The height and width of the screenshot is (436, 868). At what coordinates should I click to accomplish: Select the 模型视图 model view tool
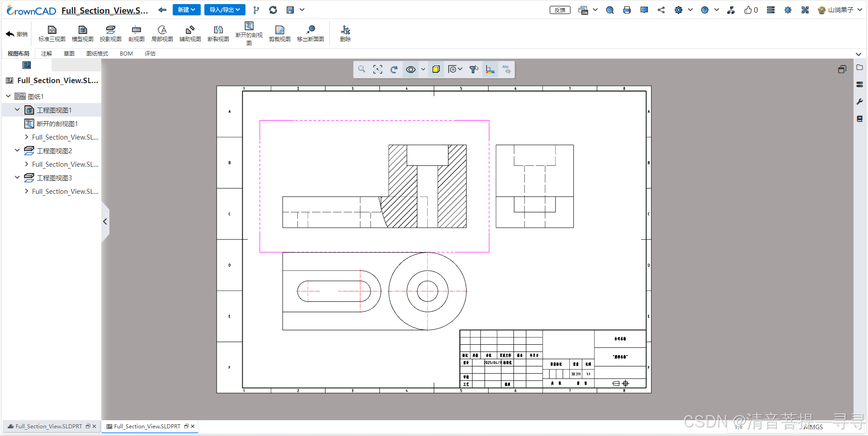click(83, 34)
